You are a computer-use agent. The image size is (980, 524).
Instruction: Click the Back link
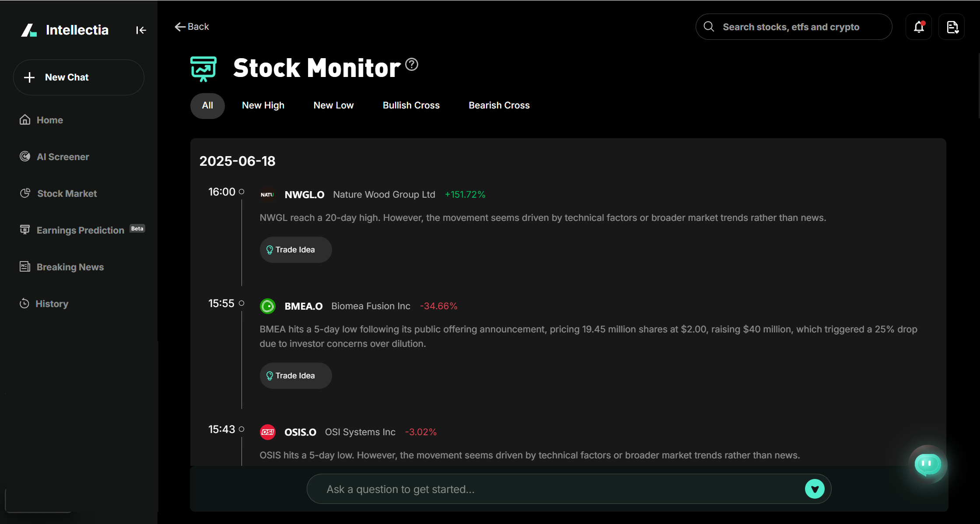pyautogui.click(x=192, y=26)
